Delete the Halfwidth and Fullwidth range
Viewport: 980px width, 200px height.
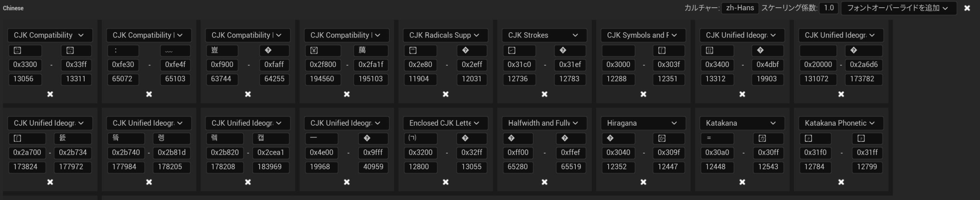544,182
